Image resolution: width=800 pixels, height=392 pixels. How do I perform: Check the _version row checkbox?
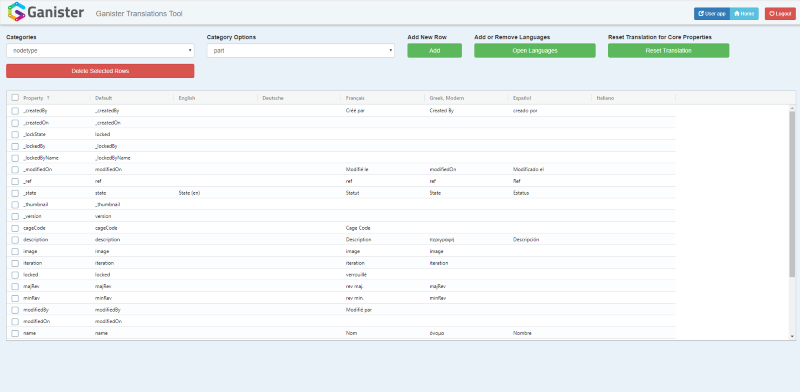point(15,216)
